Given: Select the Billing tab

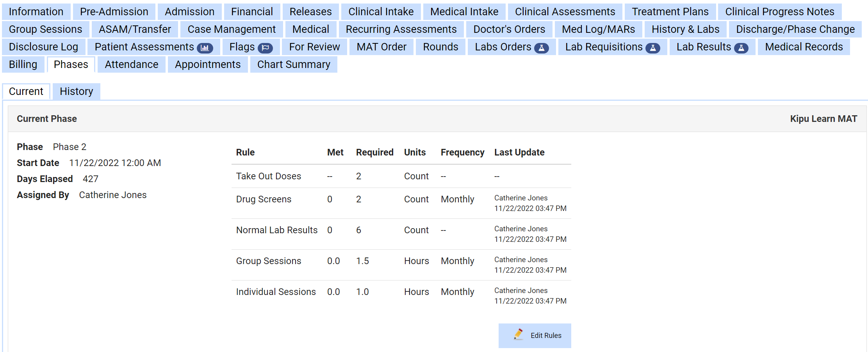Looking at the screenshot, I should click(23, 64).
